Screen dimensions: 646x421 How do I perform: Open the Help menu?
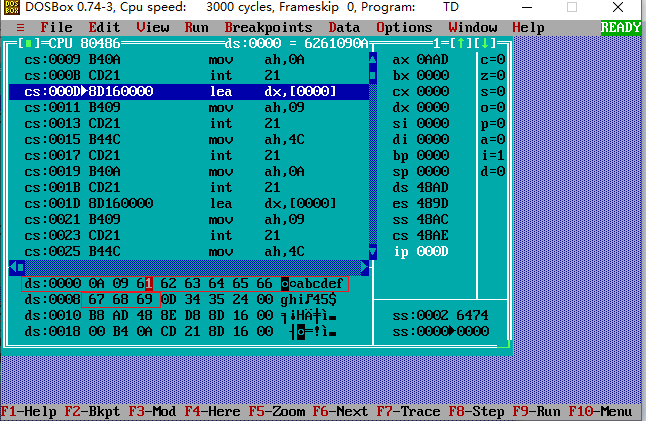coord(528,28)
